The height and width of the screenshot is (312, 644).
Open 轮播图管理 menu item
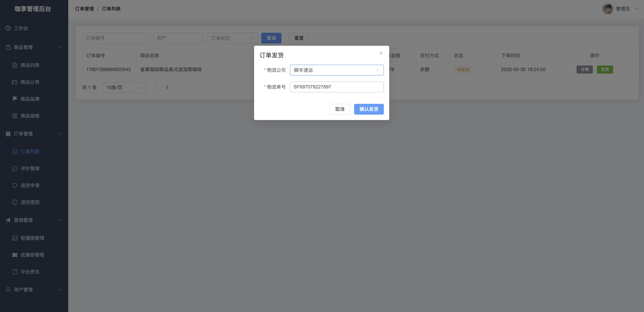pyautogui.click(x=34, y=238)
